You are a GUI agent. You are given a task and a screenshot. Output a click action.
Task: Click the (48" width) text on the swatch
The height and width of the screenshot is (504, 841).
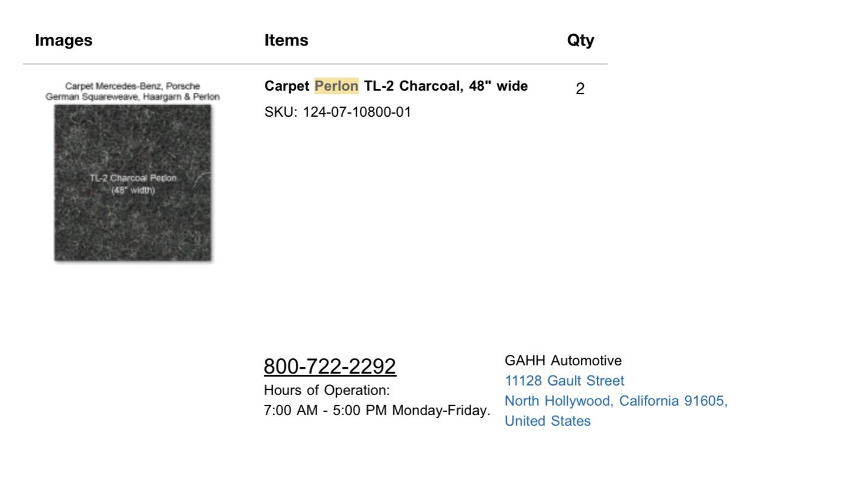point(133,190)
